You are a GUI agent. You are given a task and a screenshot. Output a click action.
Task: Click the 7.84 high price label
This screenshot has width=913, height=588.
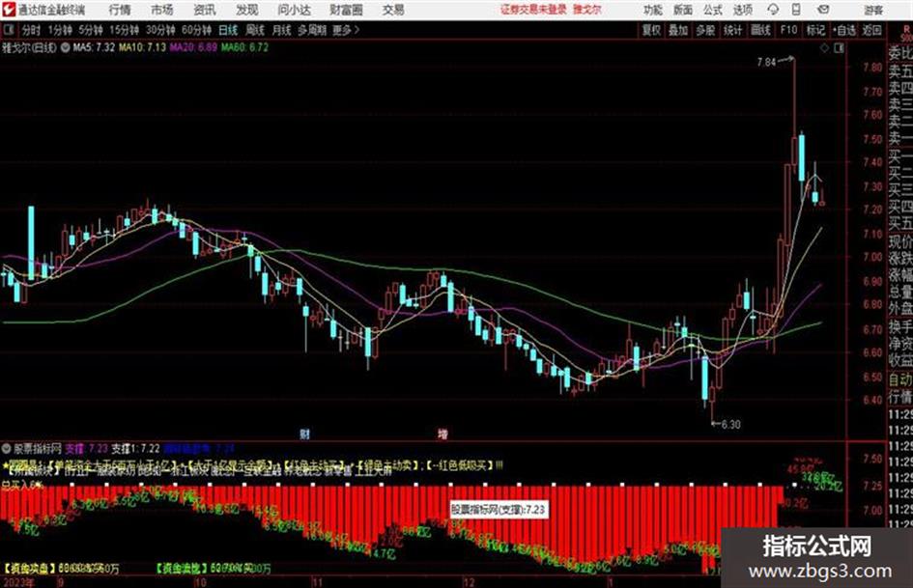coord(767,62)
